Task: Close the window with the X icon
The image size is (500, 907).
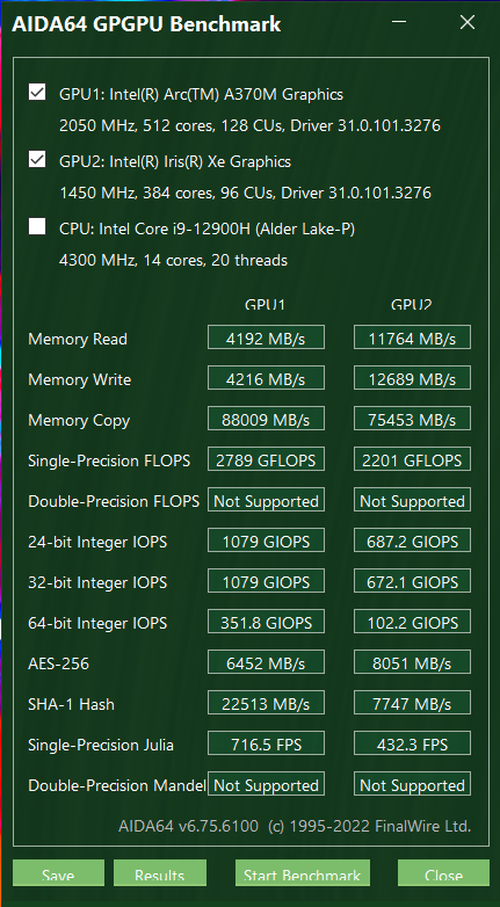Action: (x=467, y=23)
